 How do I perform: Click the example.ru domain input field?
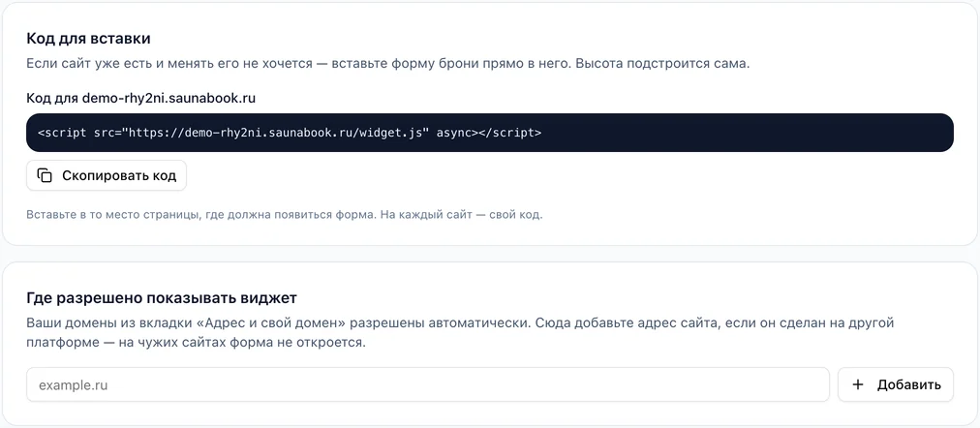coord(427,384)
